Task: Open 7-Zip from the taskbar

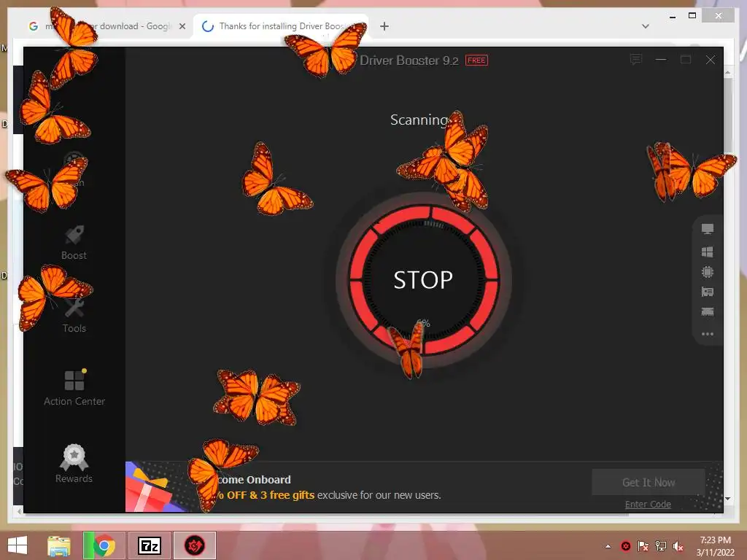Action: pyautogui.click(x=150, y=545)
